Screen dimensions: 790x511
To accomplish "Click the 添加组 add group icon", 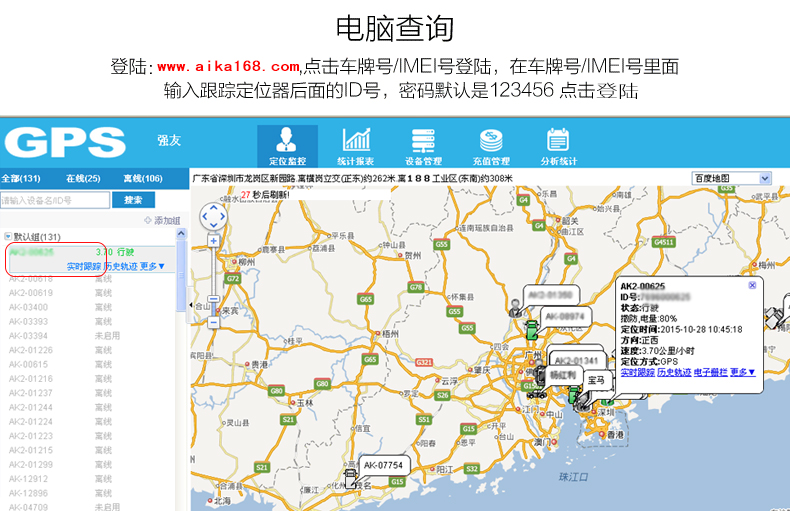I will (148, 220).
